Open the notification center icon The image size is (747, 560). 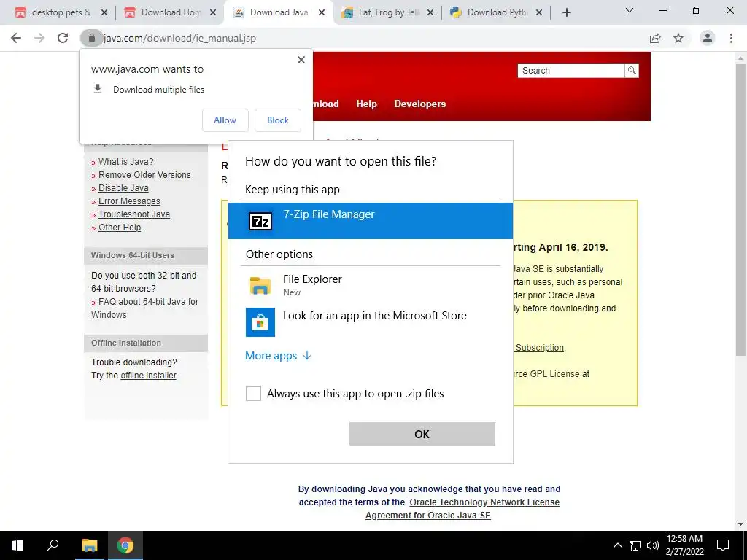[723, 545]
